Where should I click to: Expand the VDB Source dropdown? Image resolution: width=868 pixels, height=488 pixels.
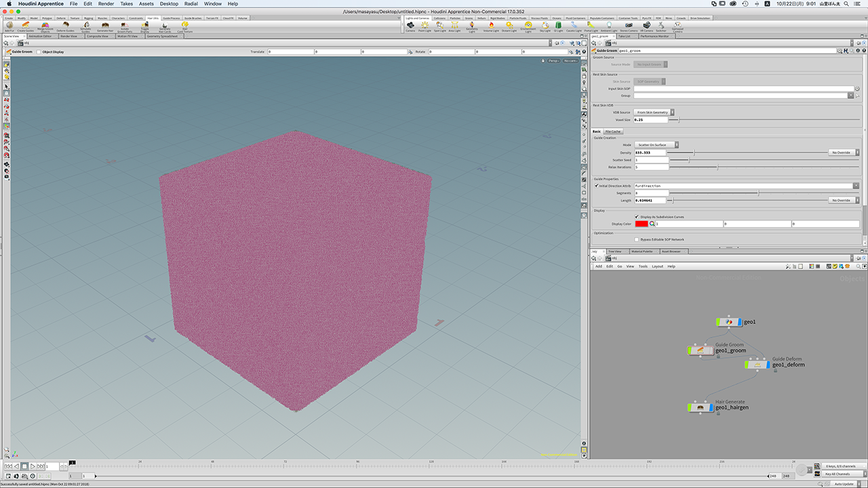[654, 113]
